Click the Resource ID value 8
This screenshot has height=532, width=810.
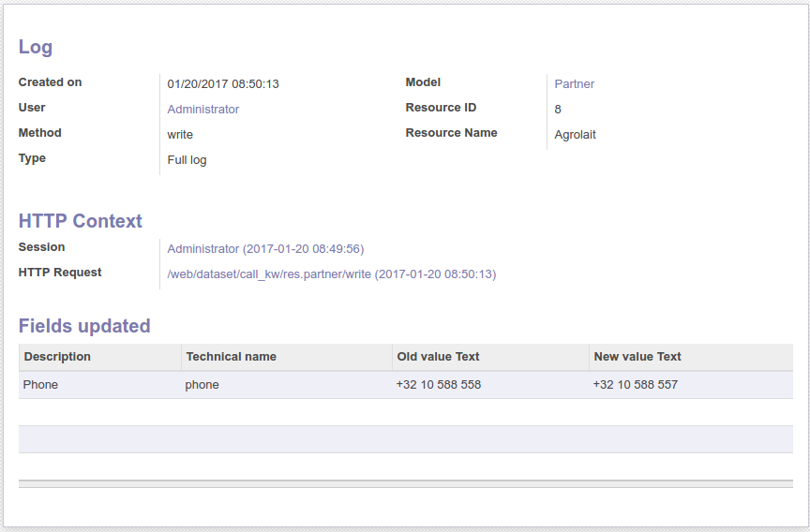558,110
